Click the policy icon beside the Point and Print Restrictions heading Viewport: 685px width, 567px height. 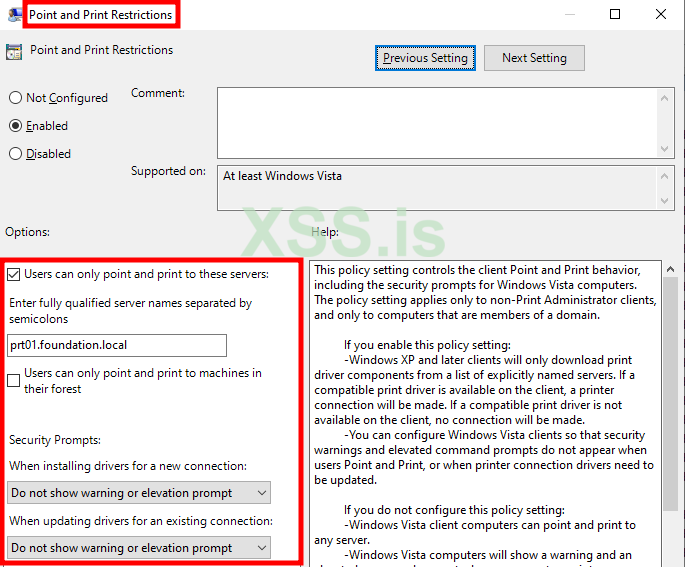[14, 52]
